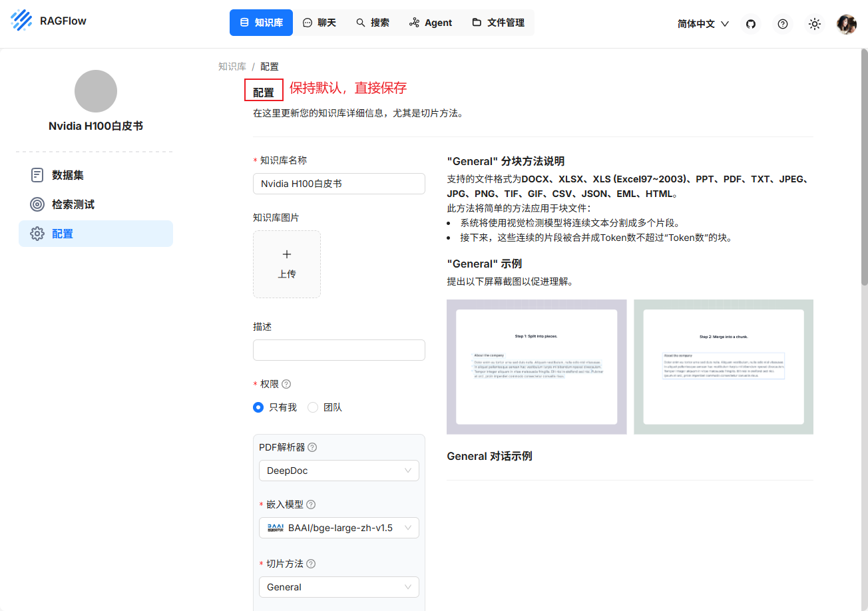
Task: Click the page vertical scrollbar
Action: 864,166
